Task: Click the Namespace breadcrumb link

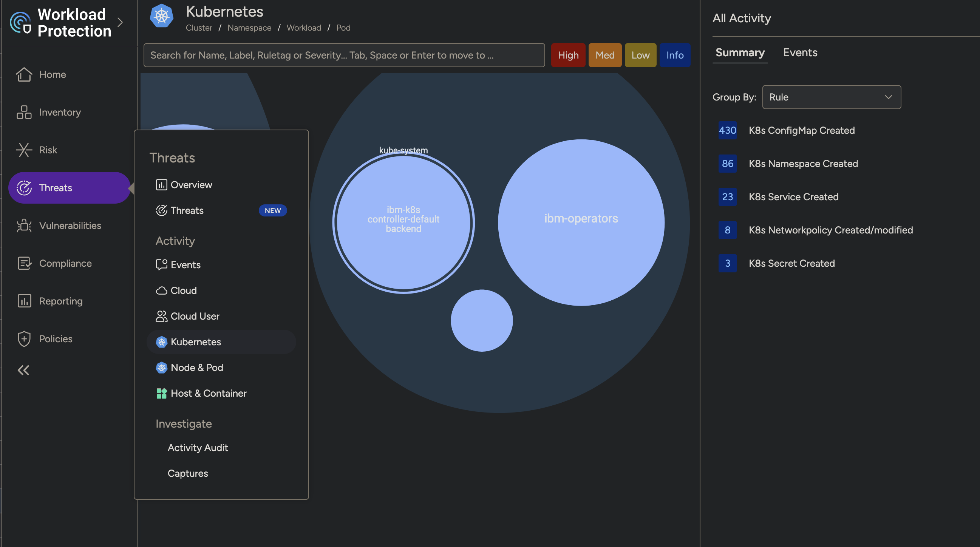Action: [249, 28]
